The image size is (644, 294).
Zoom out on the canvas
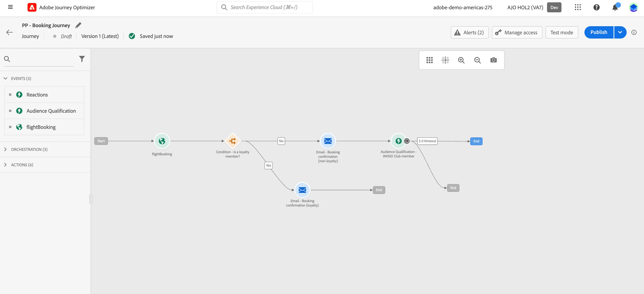pos(477,60)
